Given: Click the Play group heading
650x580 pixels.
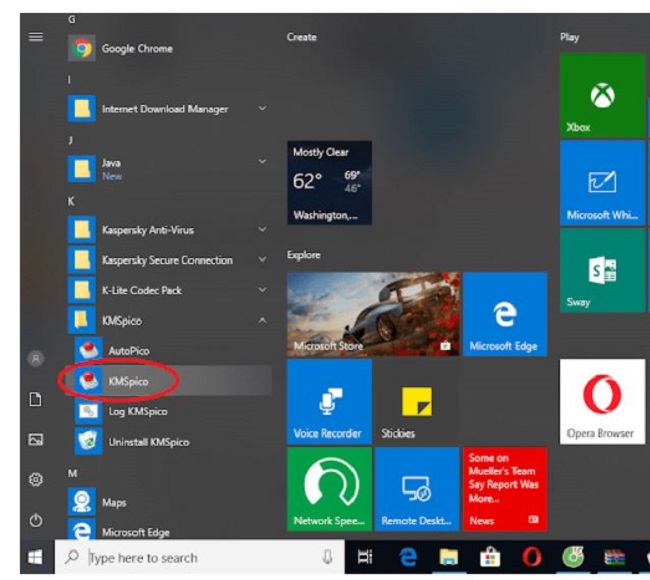Looking at the screenshot, I should (x=570, y=37).
